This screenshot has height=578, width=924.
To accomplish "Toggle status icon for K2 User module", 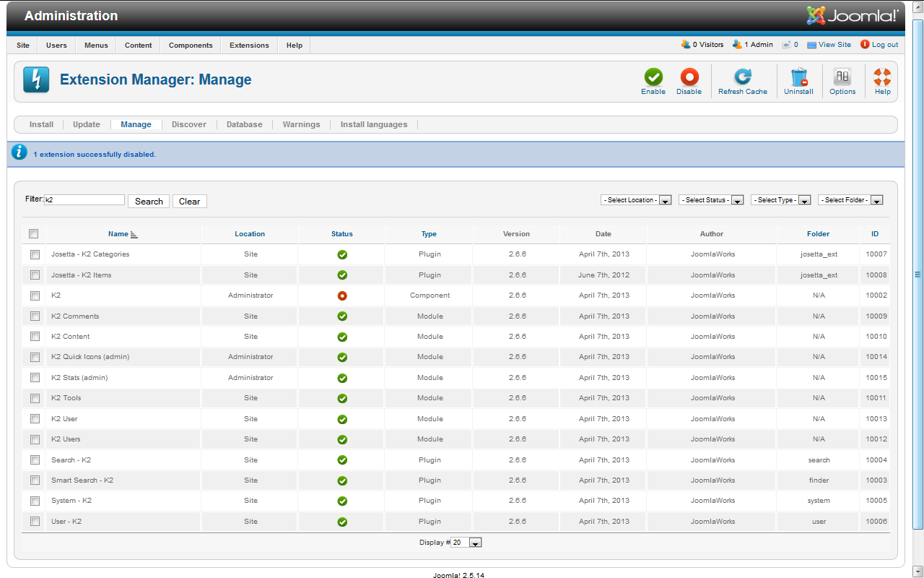I will tap(342, 419).
